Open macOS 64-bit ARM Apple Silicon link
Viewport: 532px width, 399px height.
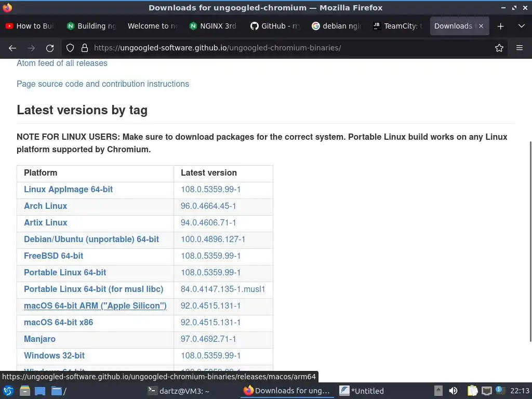tap(95, 305)
